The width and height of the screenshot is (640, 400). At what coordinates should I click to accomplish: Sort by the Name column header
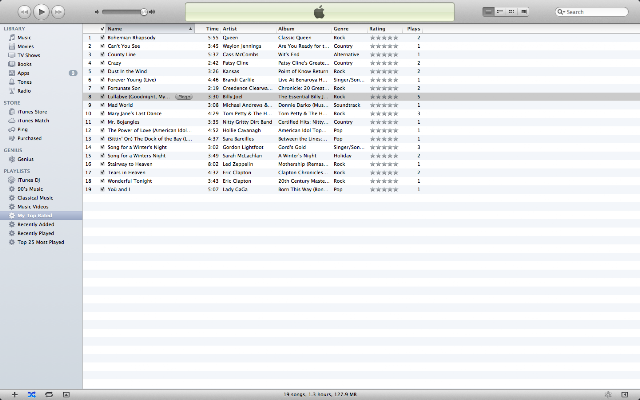click(x=150, y=29)
